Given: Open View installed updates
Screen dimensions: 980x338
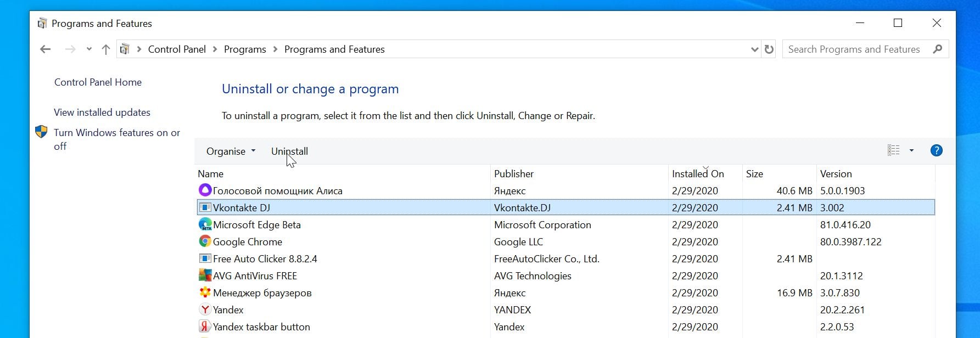Looking at the screenshot, I should pos(102,112).
